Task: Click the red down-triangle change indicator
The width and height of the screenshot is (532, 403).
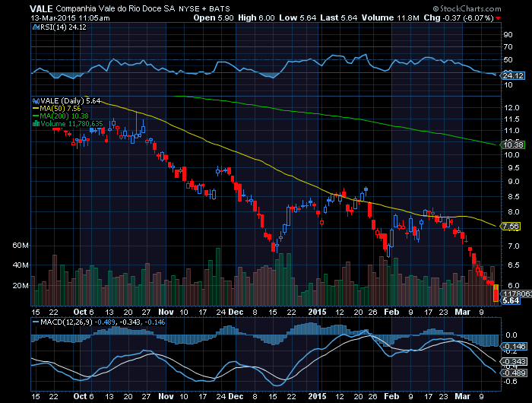Action: [498, 18]
